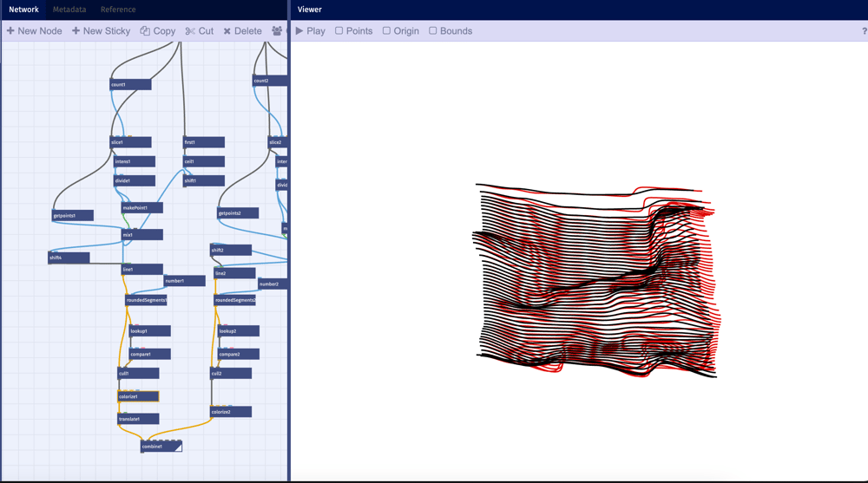
Task: Select the rendered combine1 node
Action: point(161,447)
